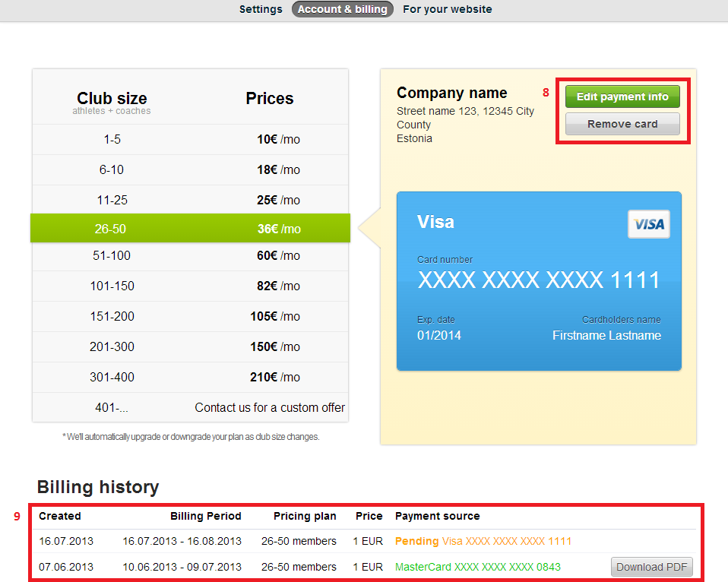Click the Edit payment info button
Viewport: 728px width, 582px height.
[622, 96]
